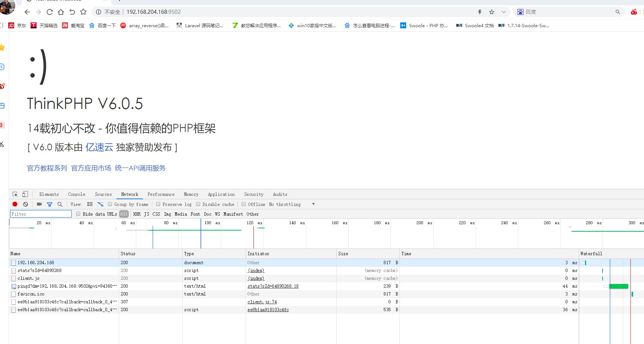The width and height of the screenshot is (644, 344).
Task: Filter requests by CSS type
Action: [x=156, y=214]
